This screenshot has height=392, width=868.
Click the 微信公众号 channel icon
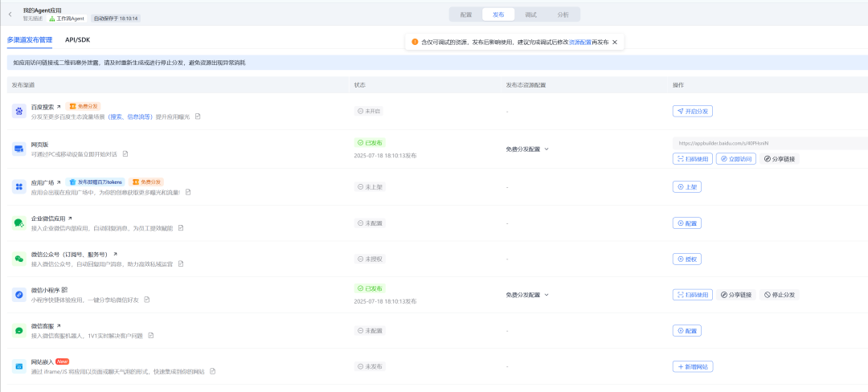(18, 259)
